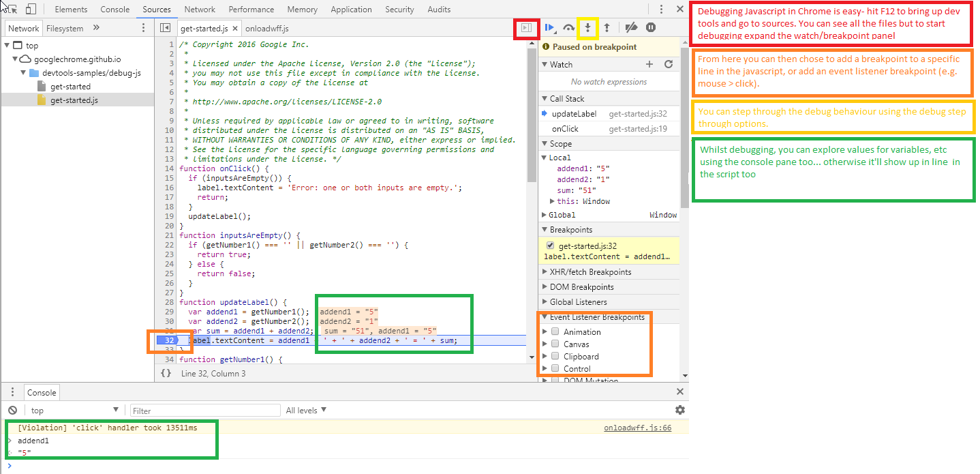
Task: Open the DevTools customize three-dot menu
Action: (662, 10)
